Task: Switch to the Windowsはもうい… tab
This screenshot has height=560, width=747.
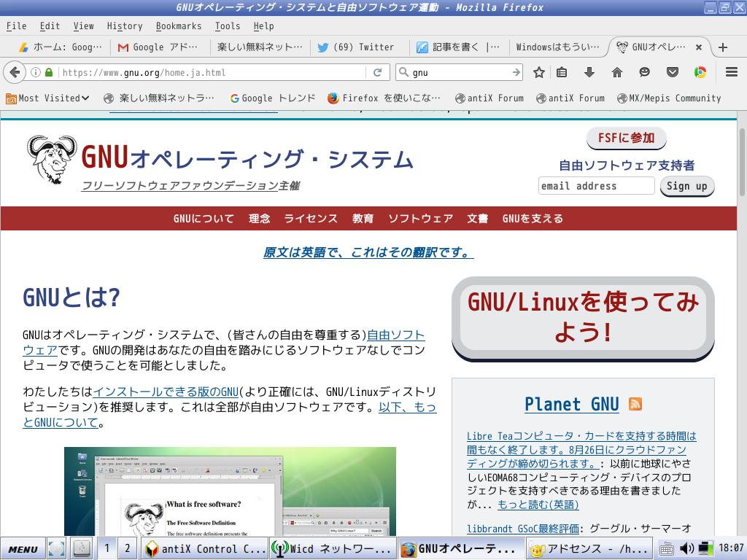Action: tap(557, 47)
